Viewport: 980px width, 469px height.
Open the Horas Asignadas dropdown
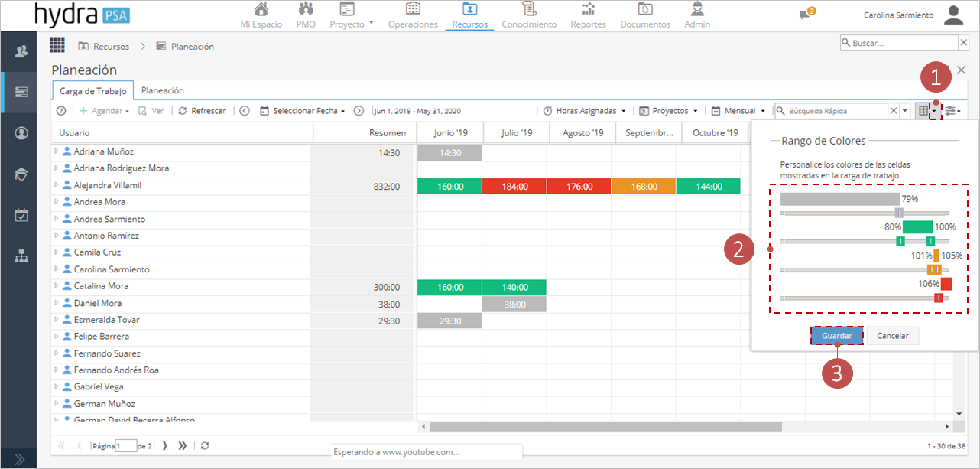pos(584,111)
